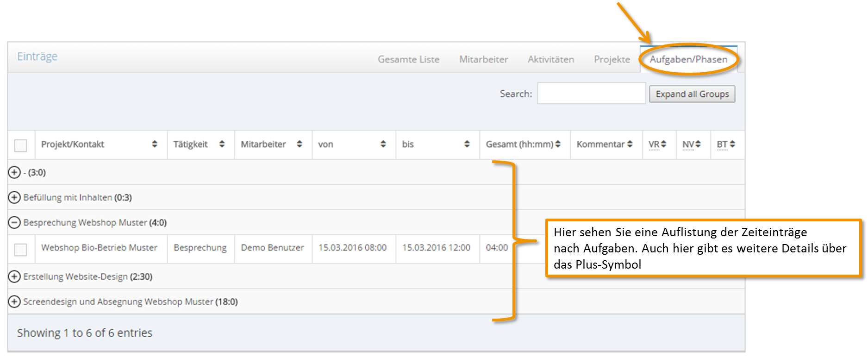The image size is (868, 364).
Task: Sort by VR column arrows
Action: point(663,144)
